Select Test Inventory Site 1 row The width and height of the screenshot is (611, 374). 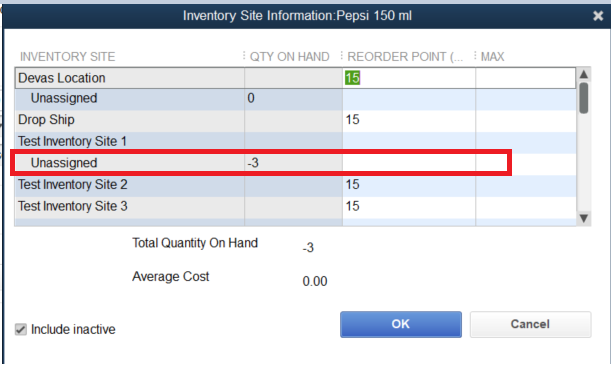[295, 141]
